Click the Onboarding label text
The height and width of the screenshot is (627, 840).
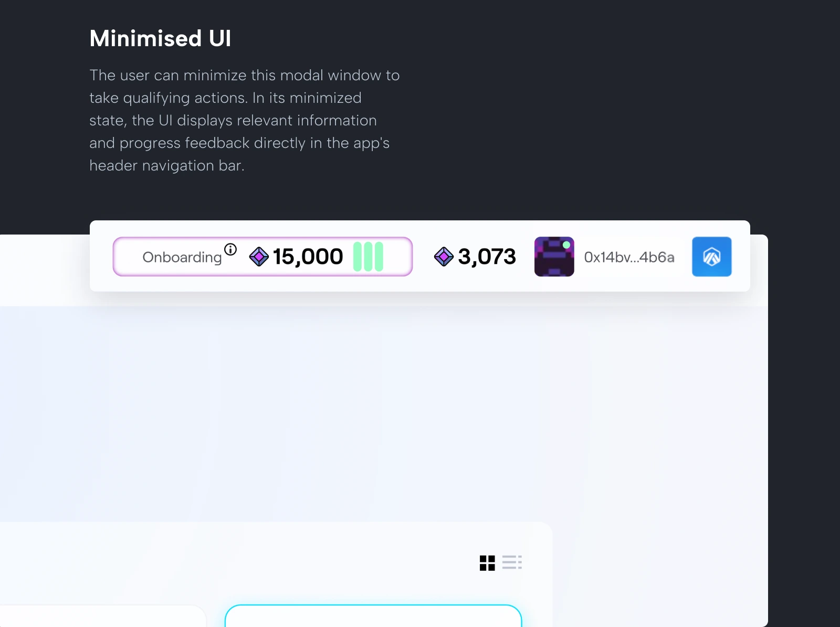pos(182,258)
